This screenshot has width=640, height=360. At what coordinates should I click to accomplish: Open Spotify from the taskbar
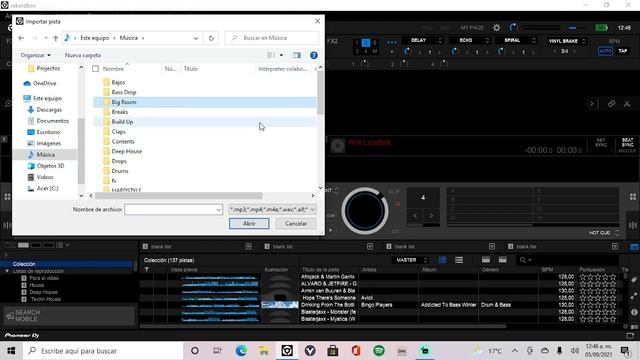[x=379, y=350]
